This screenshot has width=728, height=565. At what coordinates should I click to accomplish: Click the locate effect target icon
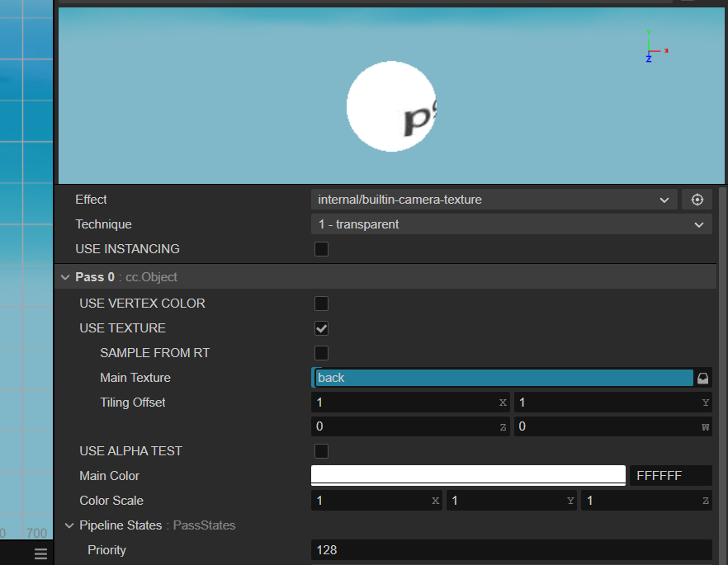click(697, 200)
